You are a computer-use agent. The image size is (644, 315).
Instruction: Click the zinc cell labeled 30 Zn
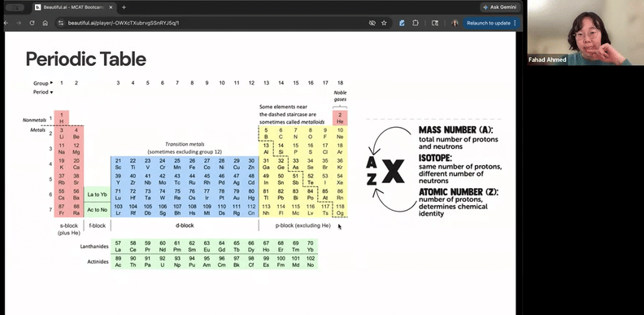pos(251,164)
